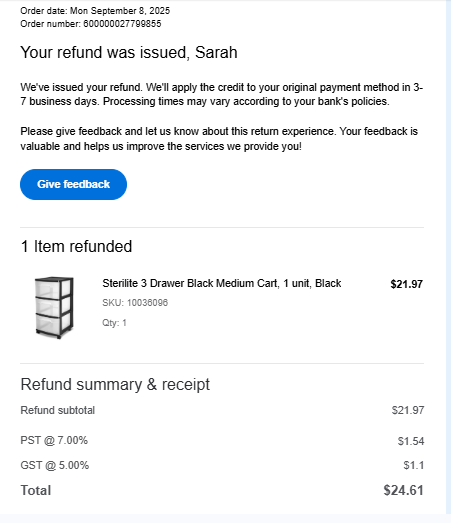Click the Total label
The image size is (451, 523).
click(x=36, y=490)
